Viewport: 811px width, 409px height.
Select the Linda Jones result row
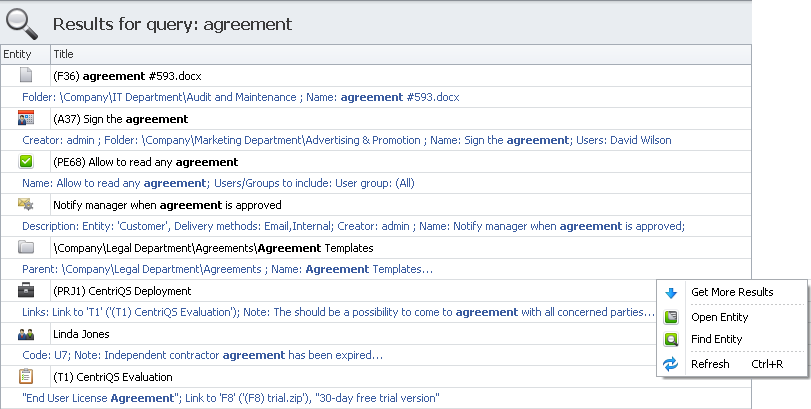80,334
